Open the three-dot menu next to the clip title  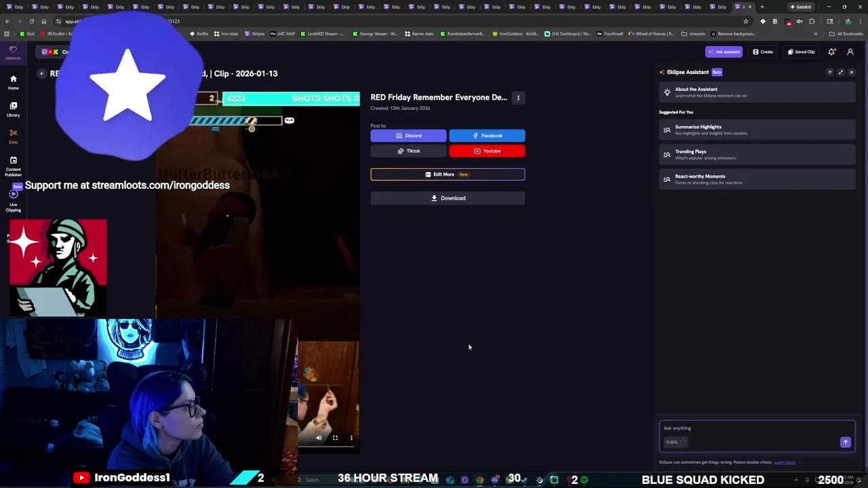click(x=518, y=98)
